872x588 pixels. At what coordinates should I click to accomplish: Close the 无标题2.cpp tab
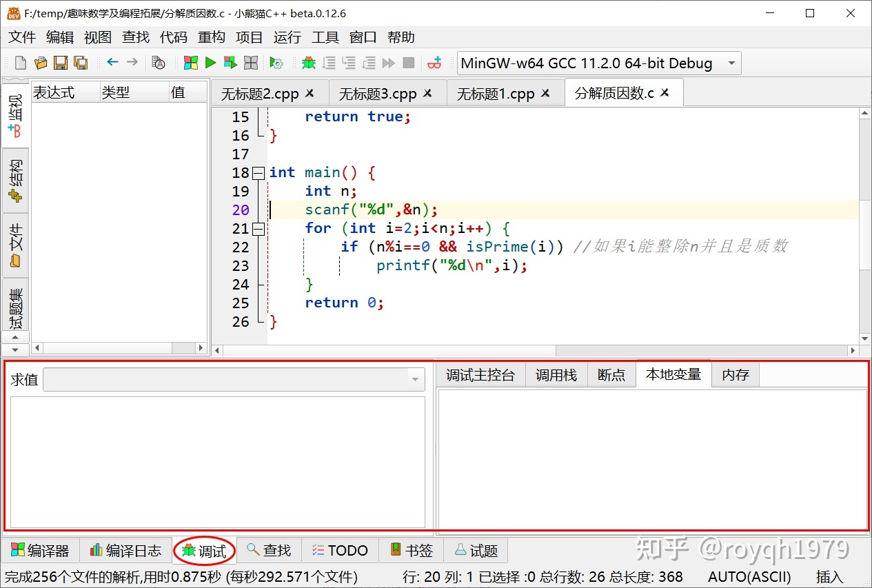pyautogui.click(x=310, y=93)
